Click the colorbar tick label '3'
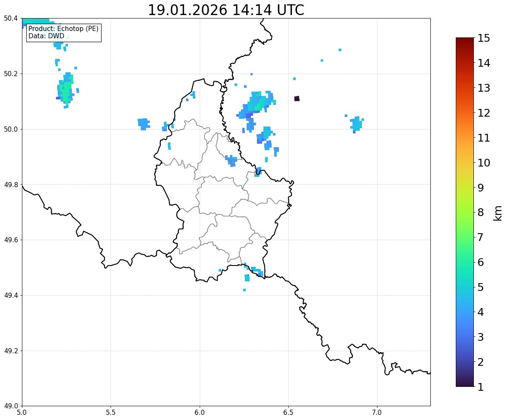Screen dimensions: 507x420 481,337
